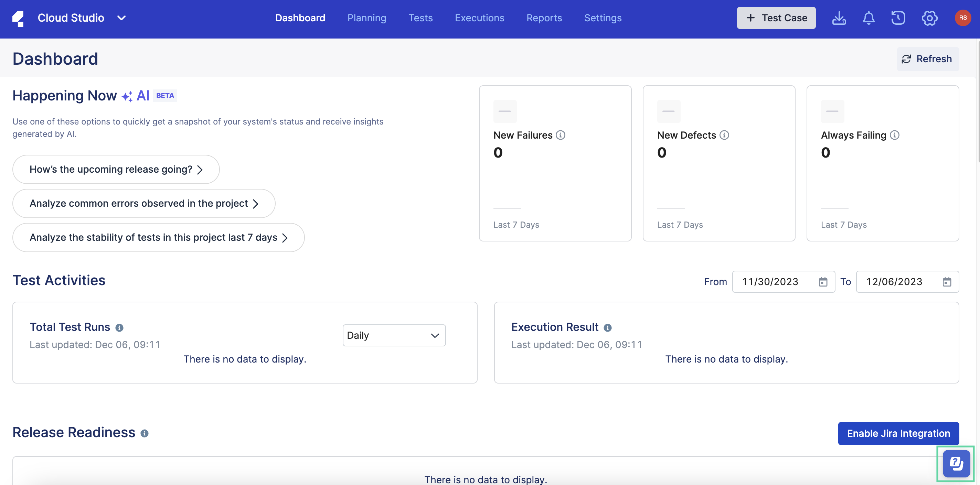980x485 pixels.
Task: Click the New Defects card
Action: (x=718, y=163)
